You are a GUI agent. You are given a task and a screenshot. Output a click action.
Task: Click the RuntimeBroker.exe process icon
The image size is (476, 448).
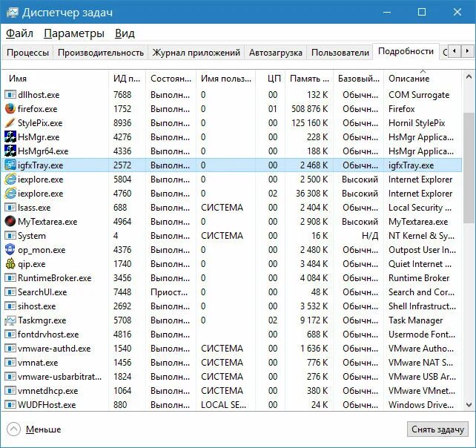pyautogui.click(x=10, y=278)
